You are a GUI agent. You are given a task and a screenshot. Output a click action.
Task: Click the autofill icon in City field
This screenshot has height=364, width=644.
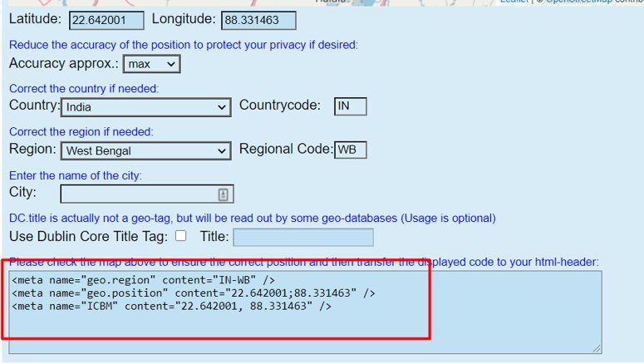(224, 194)
